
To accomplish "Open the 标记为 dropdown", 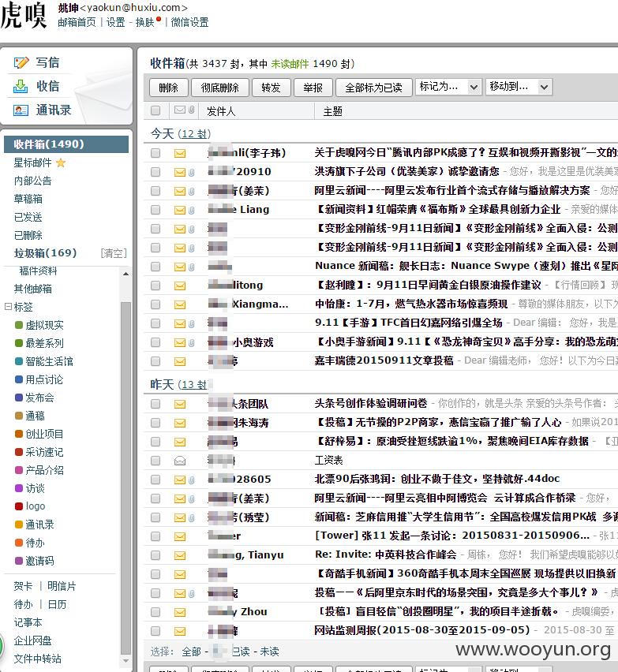I will (448, 87).
